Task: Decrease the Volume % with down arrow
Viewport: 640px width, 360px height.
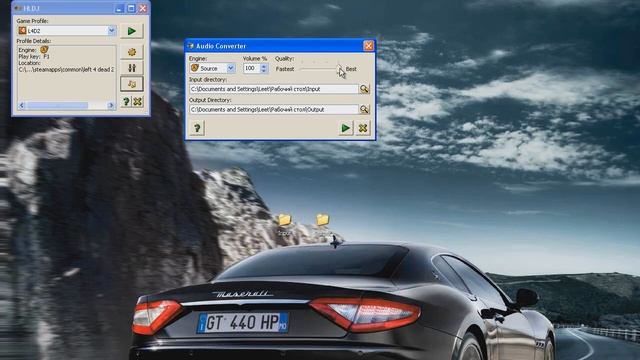Action: pos(264,71)
